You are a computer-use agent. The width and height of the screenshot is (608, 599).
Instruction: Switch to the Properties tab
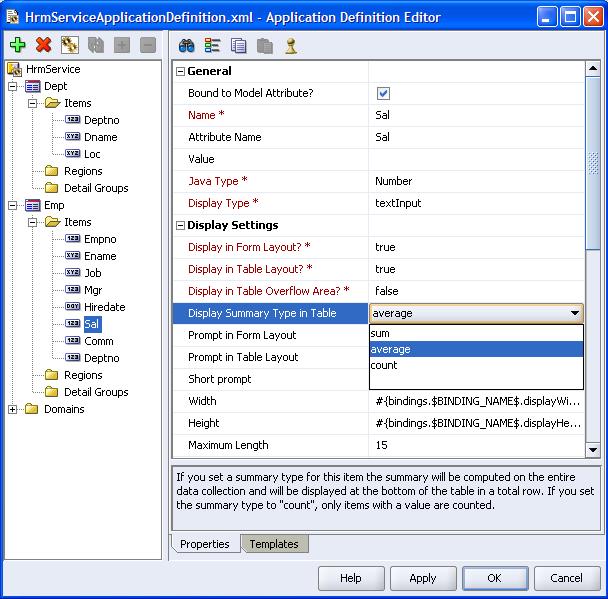click(205, 544)
